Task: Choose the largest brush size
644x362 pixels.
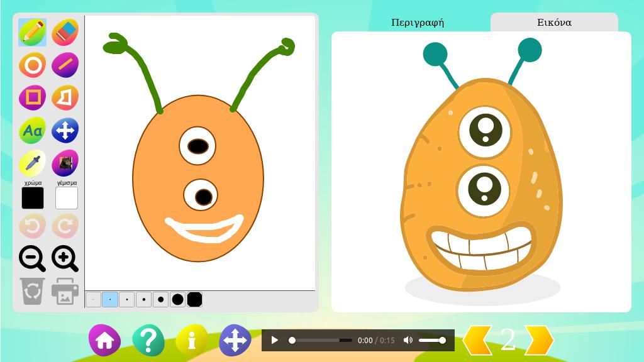Action: click(195, 300)
